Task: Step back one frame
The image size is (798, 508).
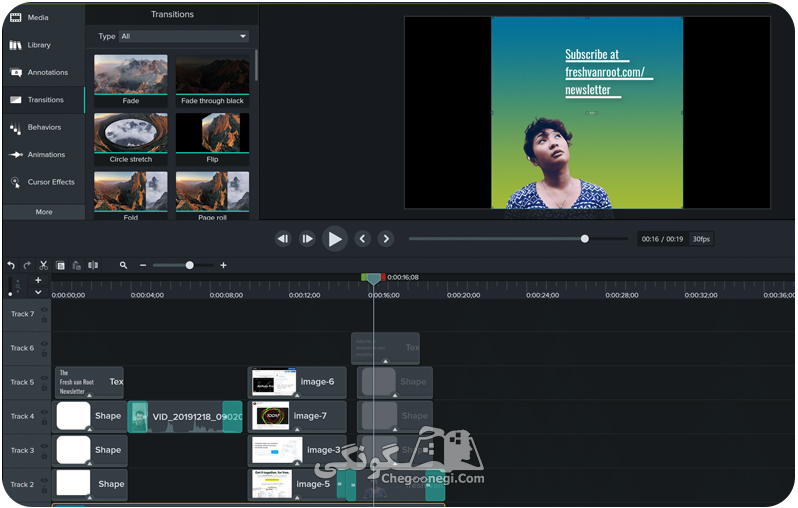Action: click(283, 239)
